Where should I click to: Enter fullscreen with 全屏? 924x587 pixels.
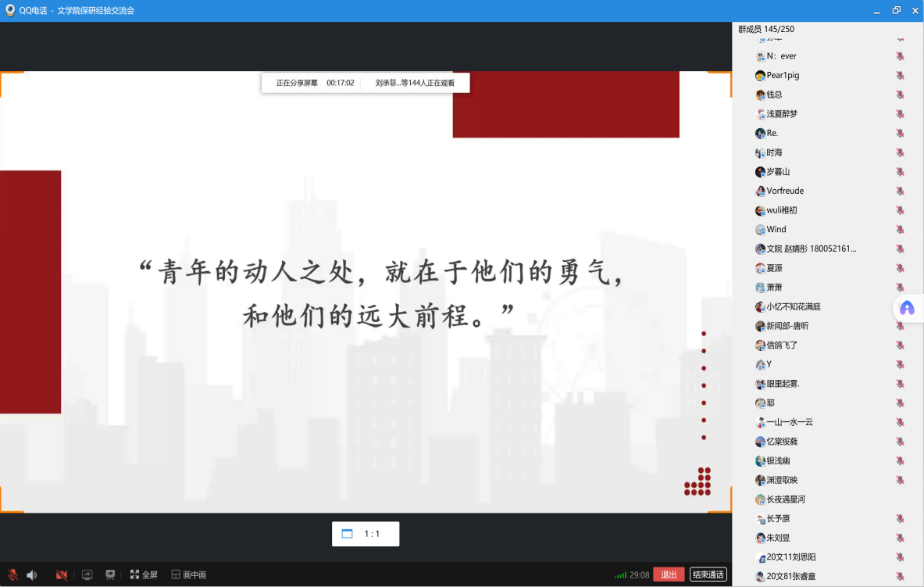144,575
